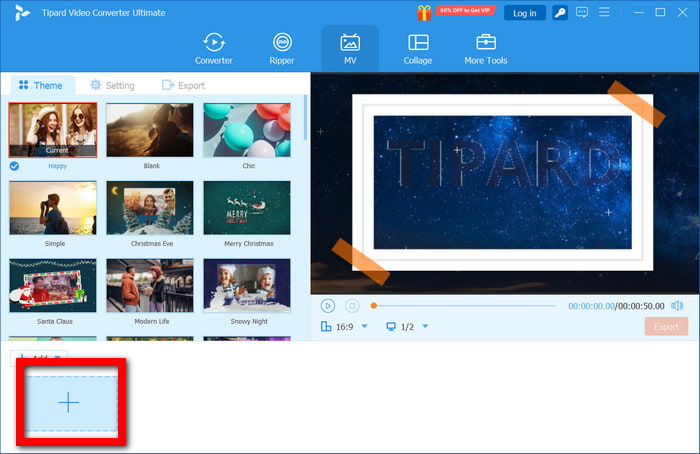Mute the preview volume
This screenshot has width=700, height=454.
point(677,306)
